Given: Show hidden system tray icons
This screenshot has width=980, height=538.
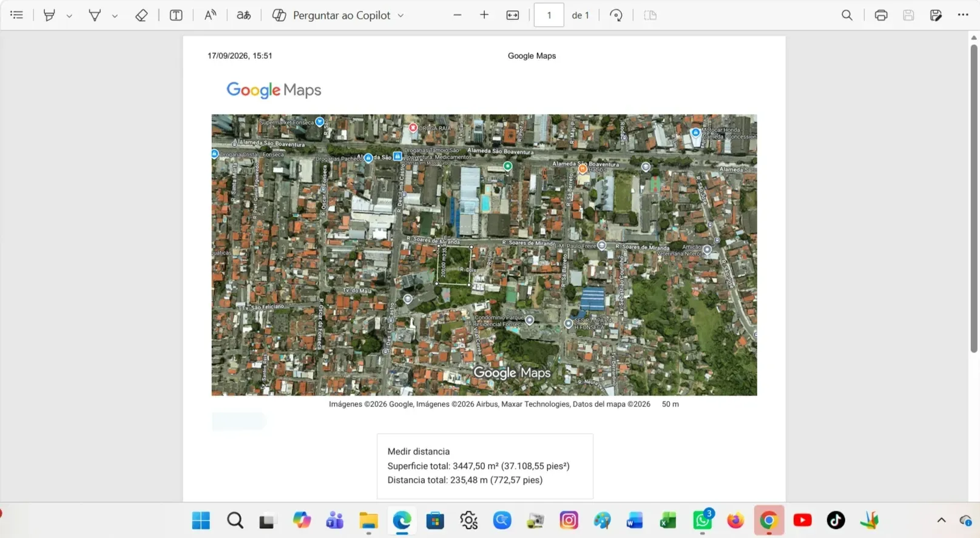Looking at the screenshot, I should [941, 520].
